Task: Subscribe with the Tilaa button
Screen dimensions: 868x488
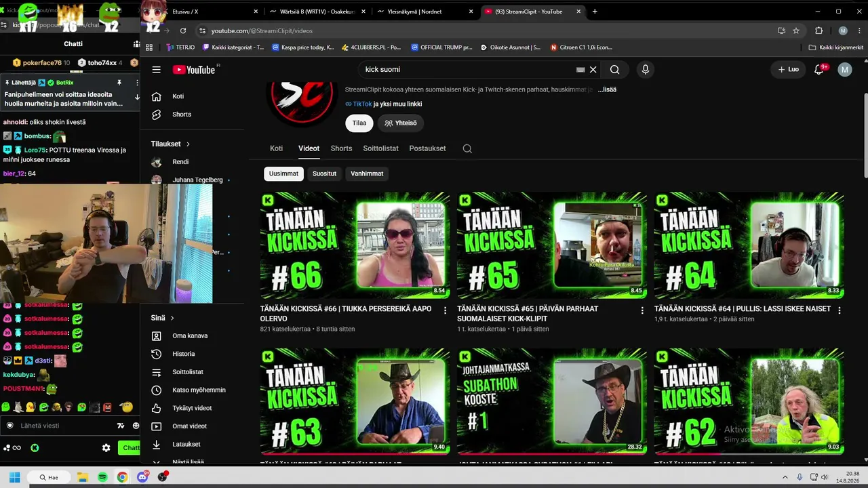Action: coord(359,123)
